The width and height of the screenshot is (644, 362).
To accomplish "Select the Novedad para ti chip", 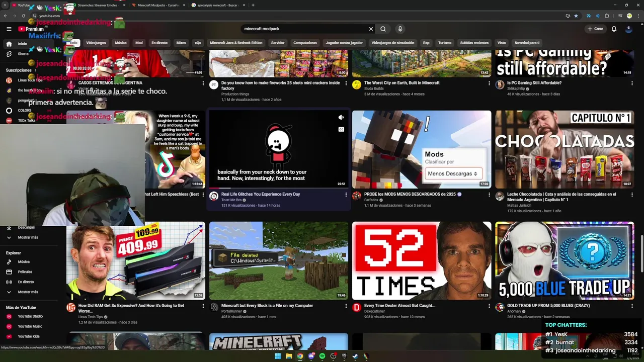I will click(527, 43).
